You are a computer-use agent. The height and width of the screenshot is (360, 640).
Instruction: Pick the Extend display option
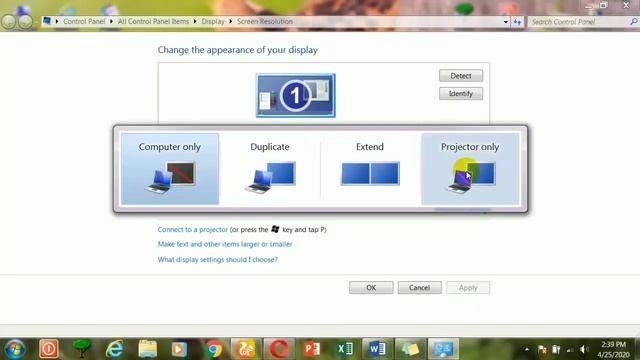[370, 169]
